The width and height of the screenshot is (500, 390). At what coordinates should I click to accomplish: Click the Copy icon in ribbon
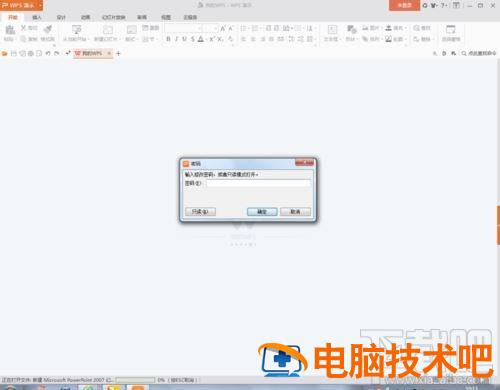click(23, 39)
